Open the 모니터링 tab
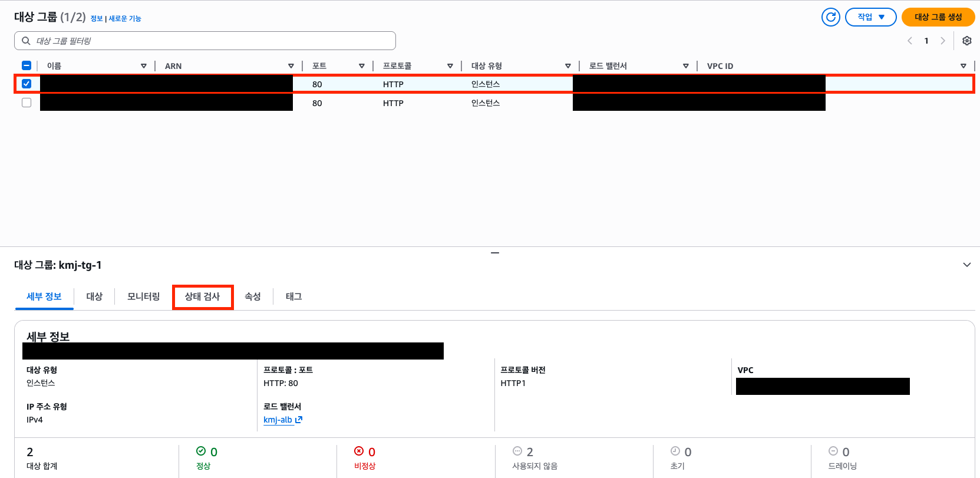980x478 pixels. [143, 296]
